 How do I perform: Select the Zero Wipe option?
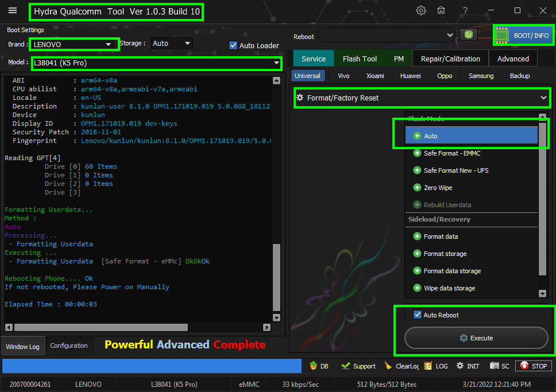(471, 188)
